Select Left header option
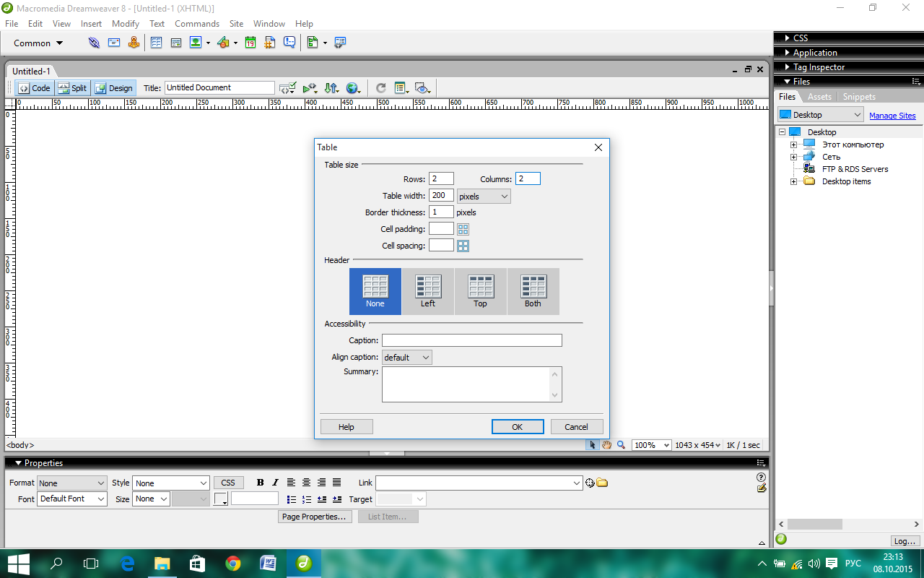The height and width of the screenshot is (578, 924). pos(428,291)
